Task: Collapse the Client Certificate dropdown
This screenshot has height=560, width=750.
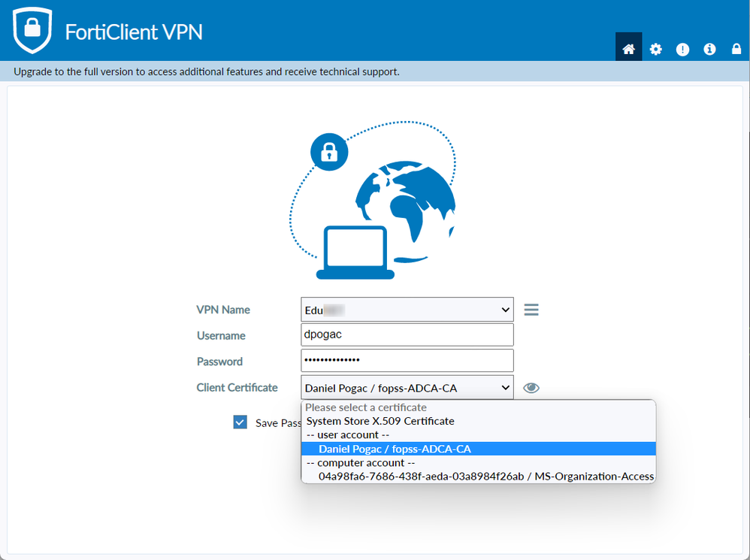Action: 407,387
